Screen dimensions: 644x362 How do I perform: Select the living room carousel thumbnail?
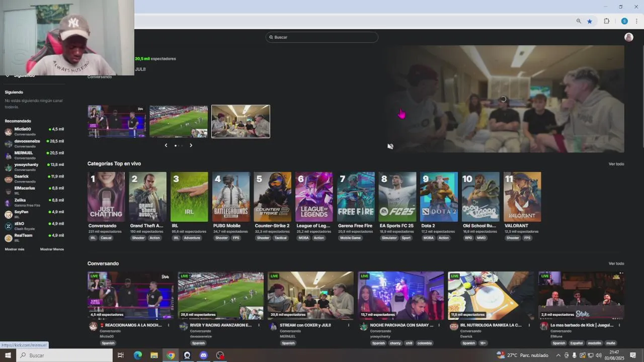(x=240, y=121)
